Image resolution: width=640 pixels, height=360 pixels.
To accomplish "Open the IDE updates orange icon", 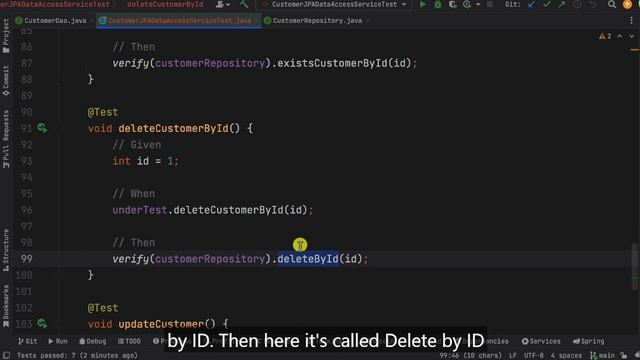I will (627, 4).
